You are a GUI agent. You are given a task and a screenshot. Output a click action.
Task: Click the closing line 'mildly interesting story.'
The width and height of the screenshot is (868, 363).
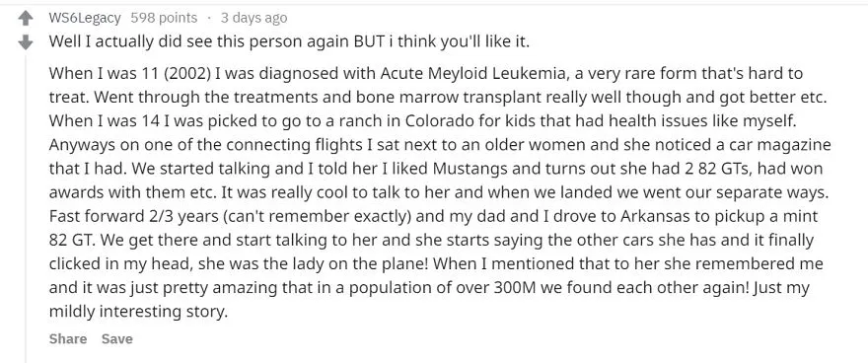click(138, 312)
